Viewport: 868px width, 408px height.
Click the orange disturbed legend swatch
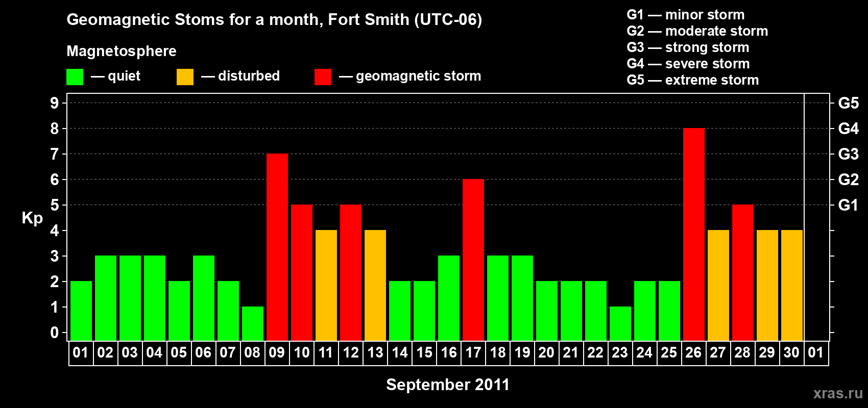[x=185, y=76]
